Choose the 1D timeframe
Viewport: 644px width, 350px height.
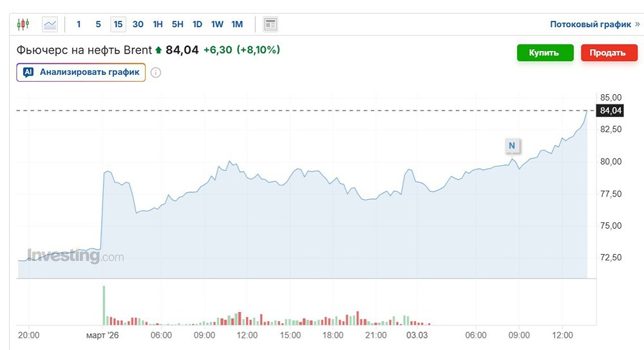[197, 24]
